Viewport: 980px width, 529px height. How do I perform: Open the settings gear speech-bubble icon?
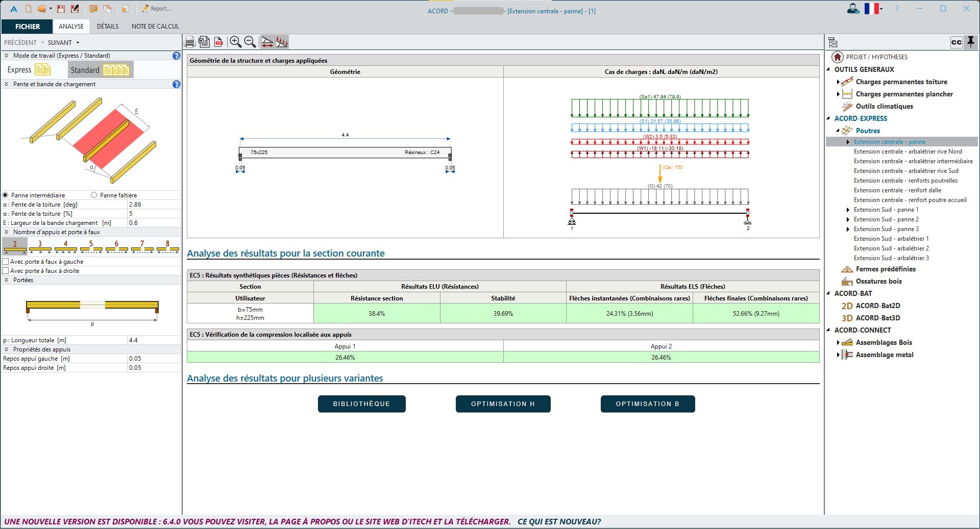click(x=93, y=9)
